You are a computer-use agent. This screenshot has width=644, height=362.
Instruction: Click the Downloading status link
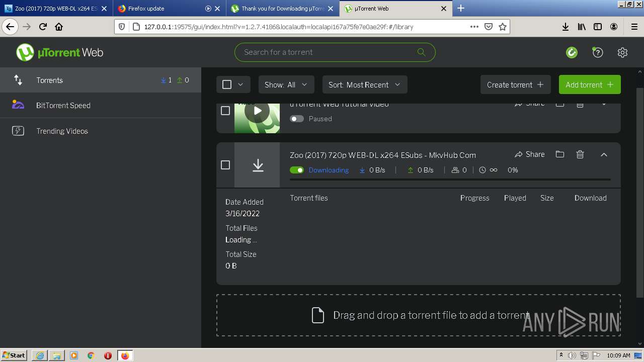pos(329,170)
